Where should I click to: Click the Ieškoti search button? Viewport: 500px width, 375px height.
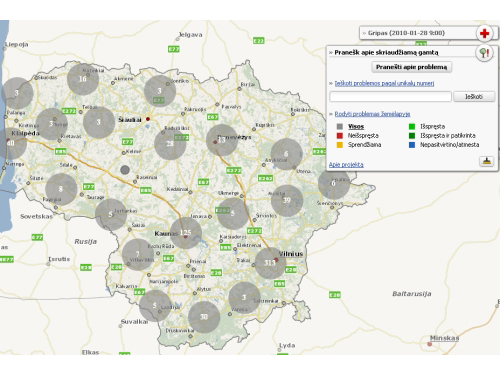474,97
